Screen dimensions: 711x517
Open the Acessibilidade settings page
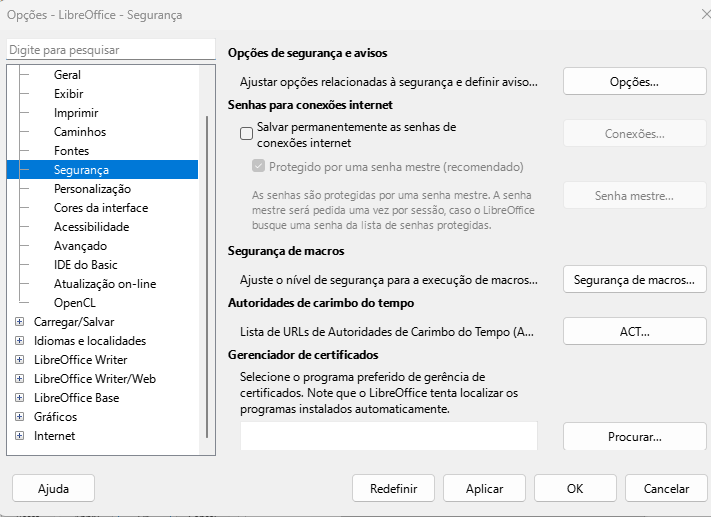tap(91, 227)
